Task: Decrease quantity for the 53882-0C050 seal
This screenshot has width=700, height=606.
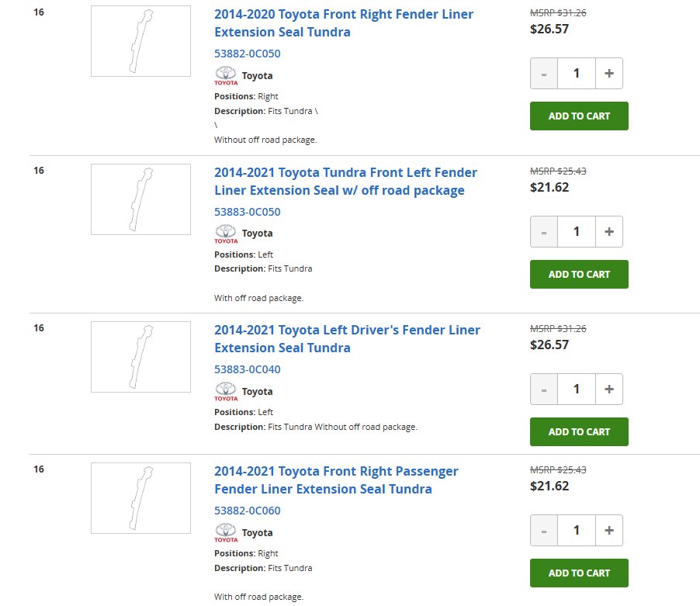Action: [x=544, y=73]
